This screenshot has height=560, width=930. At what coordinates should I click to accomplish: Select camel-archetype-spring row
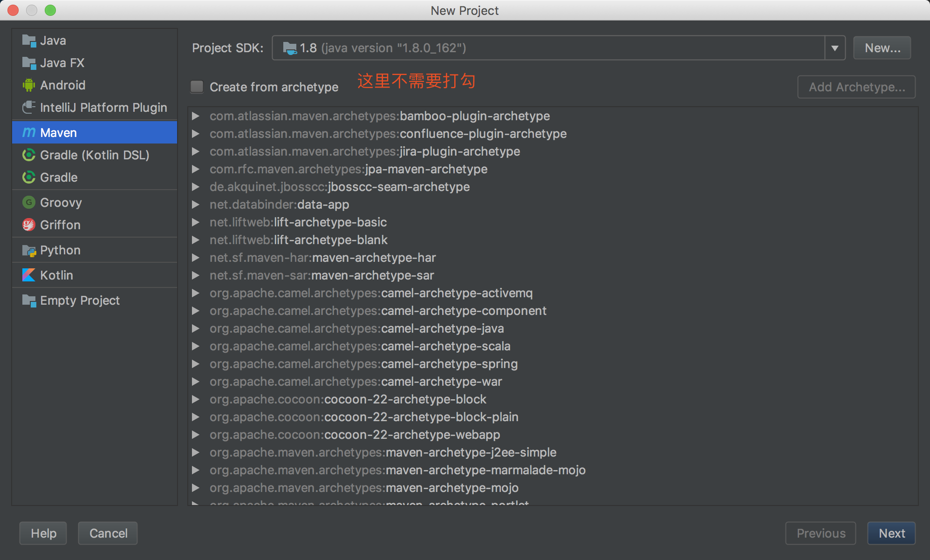pos(553,364)
